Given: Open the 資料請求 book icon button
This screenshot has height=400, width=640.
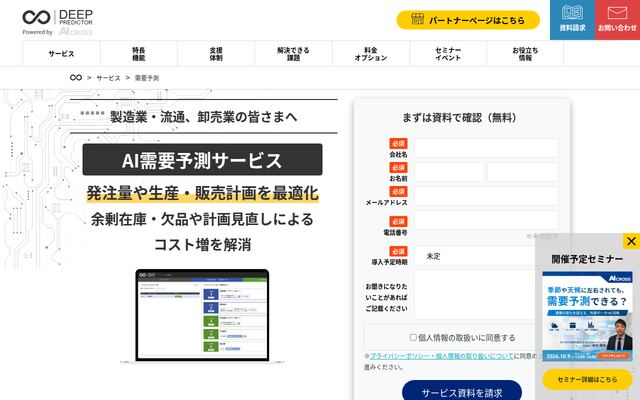Looking at the screenshot, I should 572,20.
